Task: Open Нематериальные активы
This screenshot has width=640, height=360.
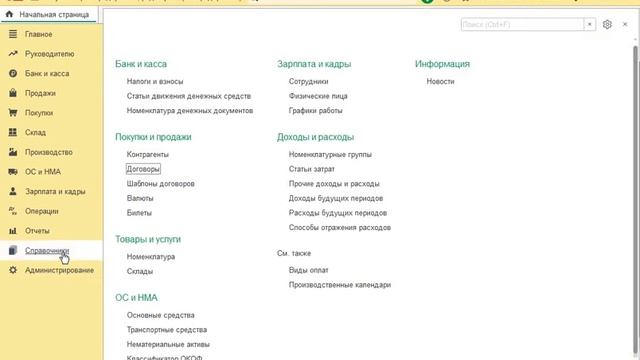Action: (168, 344)
